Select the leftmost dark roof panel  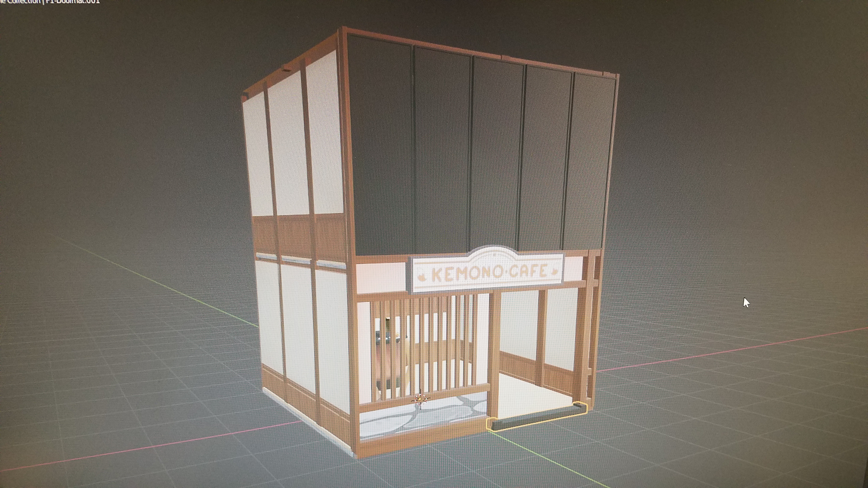383,145
